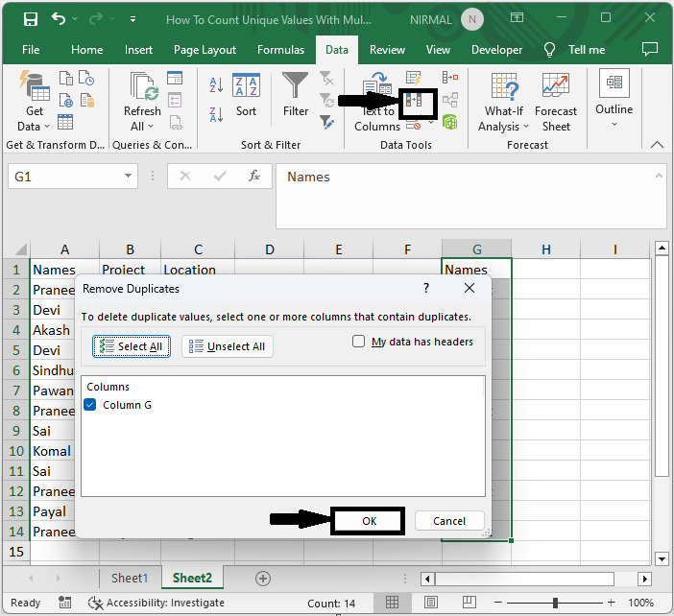Click OK in Remove Duplicates dialog
The image size is (674, 616).
click(x=369, y=521)
